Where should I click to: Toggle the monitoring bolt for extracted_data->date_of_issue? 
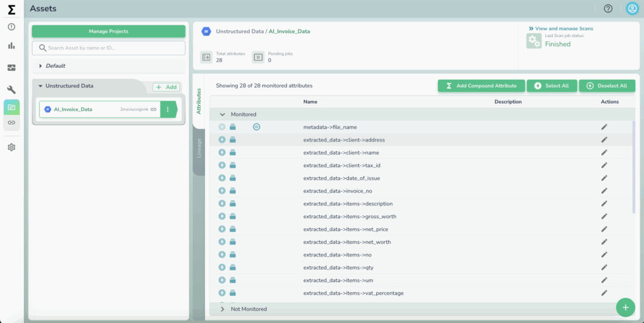[x=222, y=178]
